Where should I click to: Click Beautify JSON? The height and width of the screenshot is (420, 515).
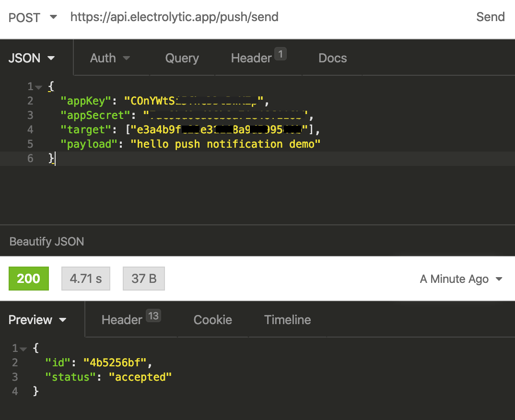tap(47, 241)
